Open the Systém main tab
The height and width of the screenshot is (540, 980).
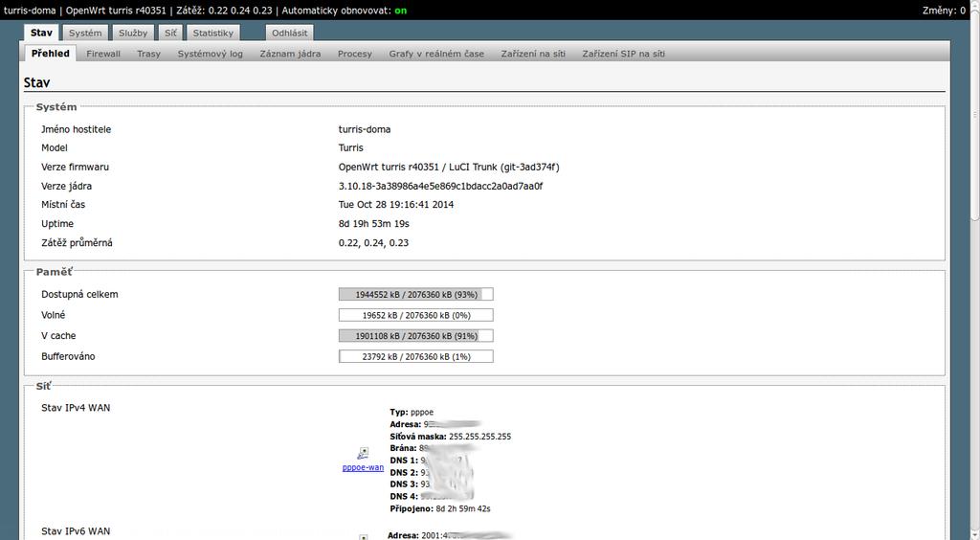pos(85,34)
